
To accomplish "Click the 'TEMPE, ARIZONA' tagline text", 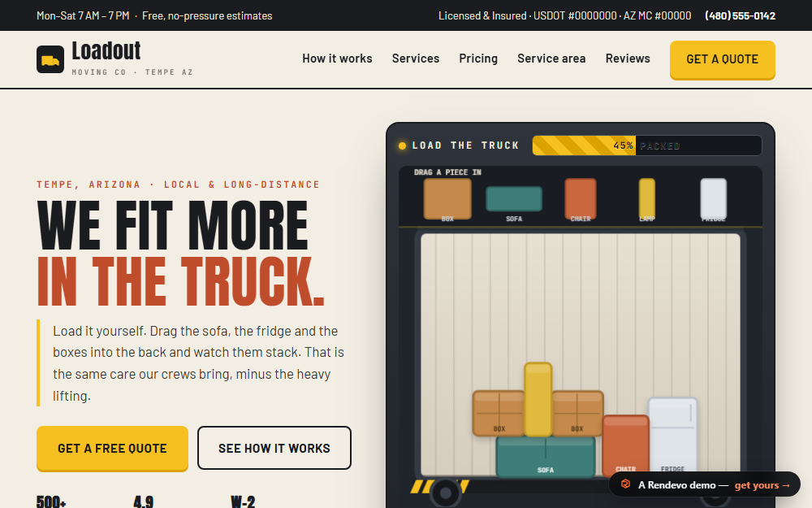I will click(89, 185).
